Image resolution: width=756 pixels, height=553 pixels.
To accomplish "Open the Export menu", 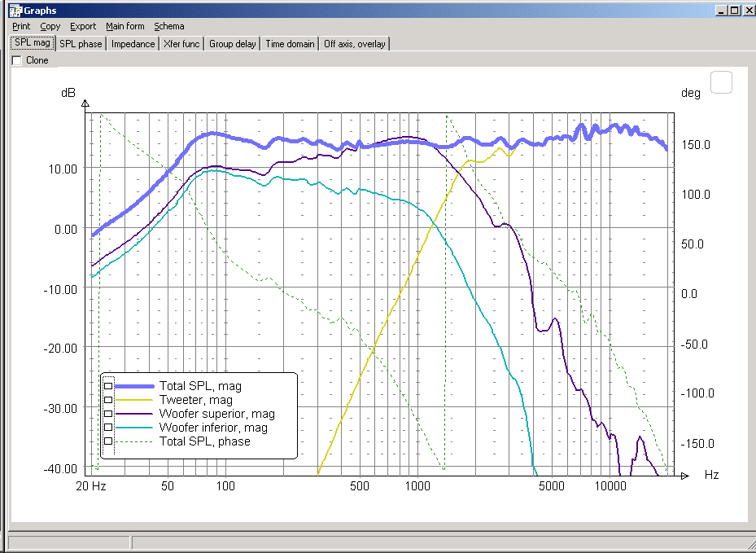I will click(x=83, y=27).
